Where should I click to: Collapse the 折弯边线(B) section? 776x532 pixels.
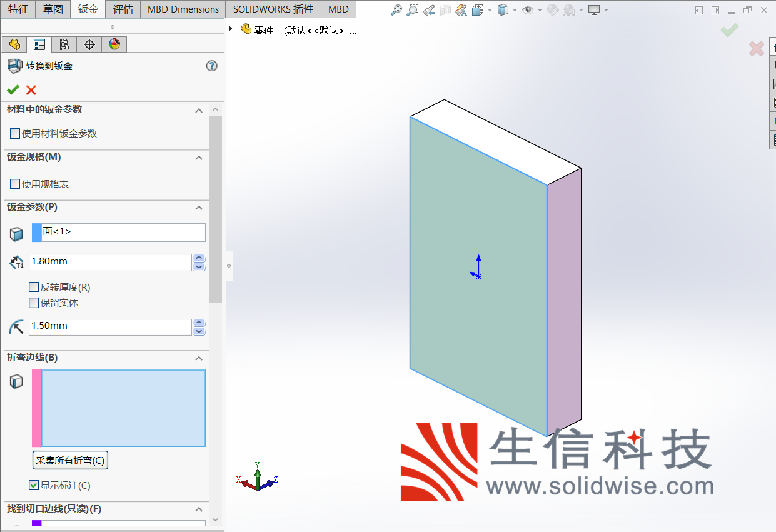(x=199, y=358)
